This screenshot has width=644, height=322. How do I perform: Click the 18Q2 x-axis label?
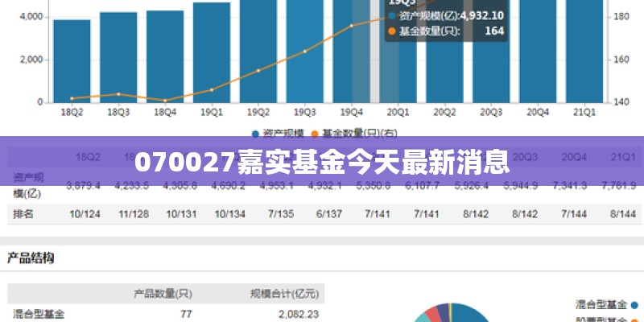[72, 112]
